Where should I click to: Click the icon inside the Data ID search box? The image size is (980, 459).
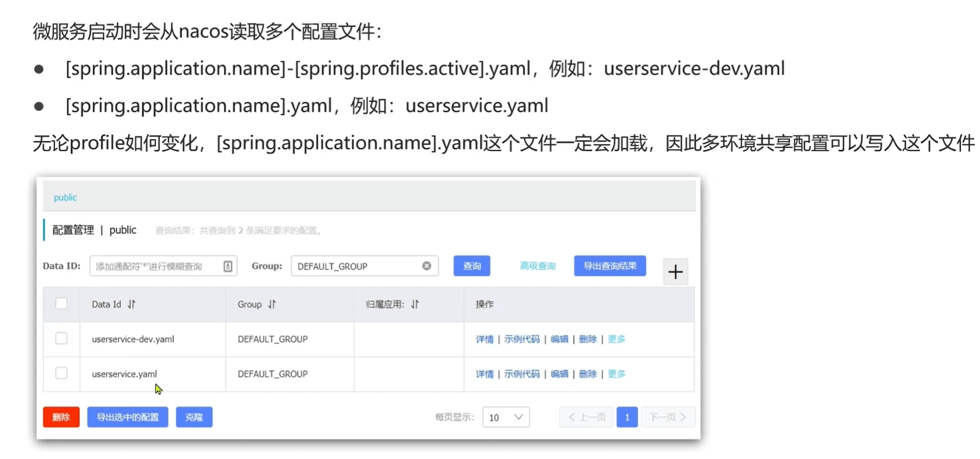click(228, 266)
